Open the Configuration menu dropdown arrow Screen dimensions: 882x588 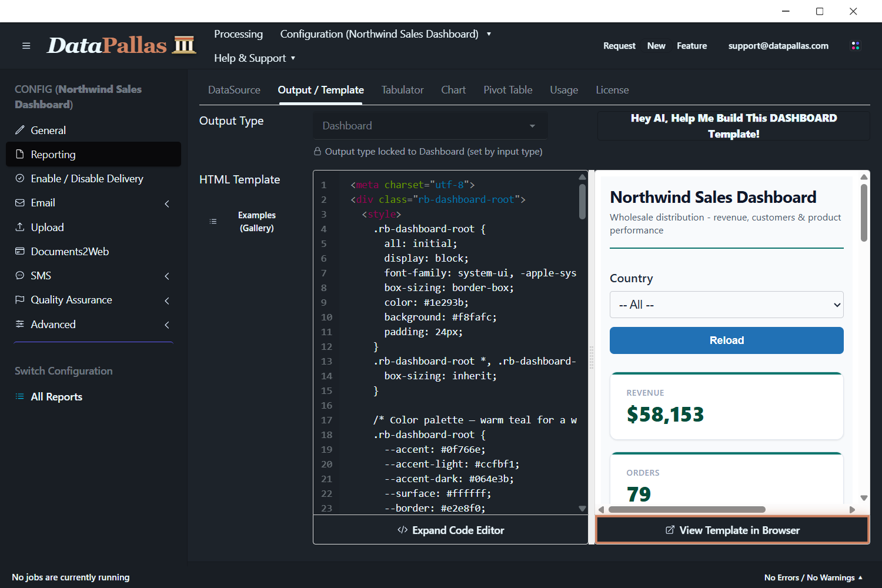(489, 34)
